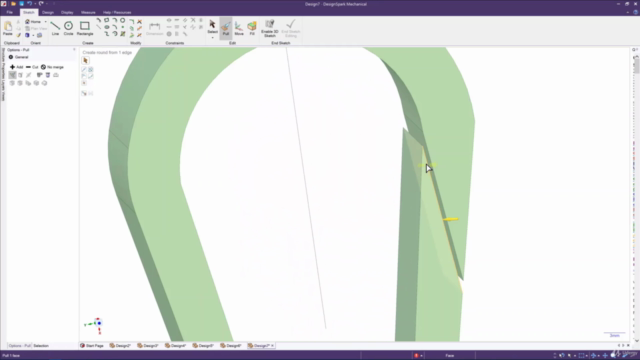Image resolution: width=640 pixels, height=360 pixels.
Task: Click the error indicator in status bar
Action: coord(416,356)
